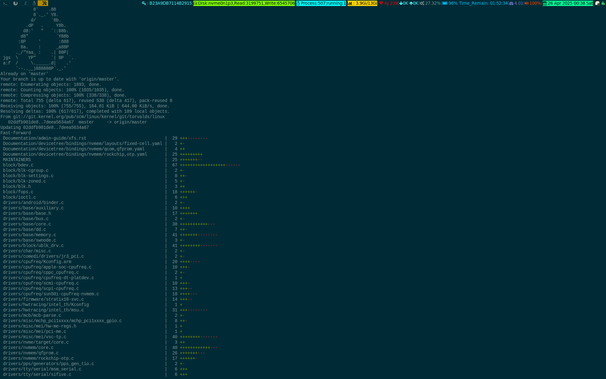Image resolution: width=606 pixels, height=379 pixels.
Task: Click drivers/cpufreq/Kconfig.arm file name
Action: point(37,262)
